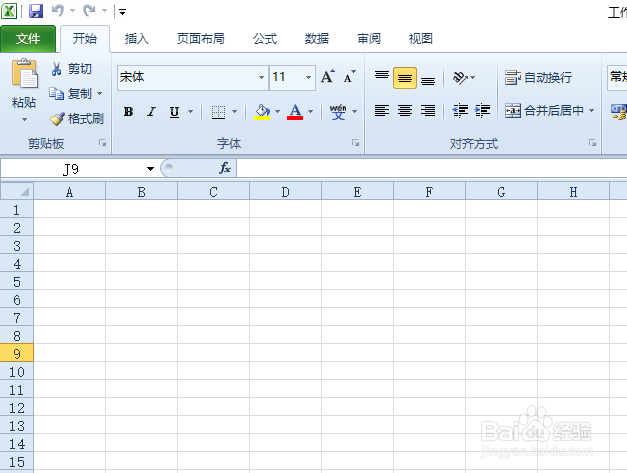627x473 pixels.
Task: Expand the underline style dropdown arrow
Action: tap(190, 112)
